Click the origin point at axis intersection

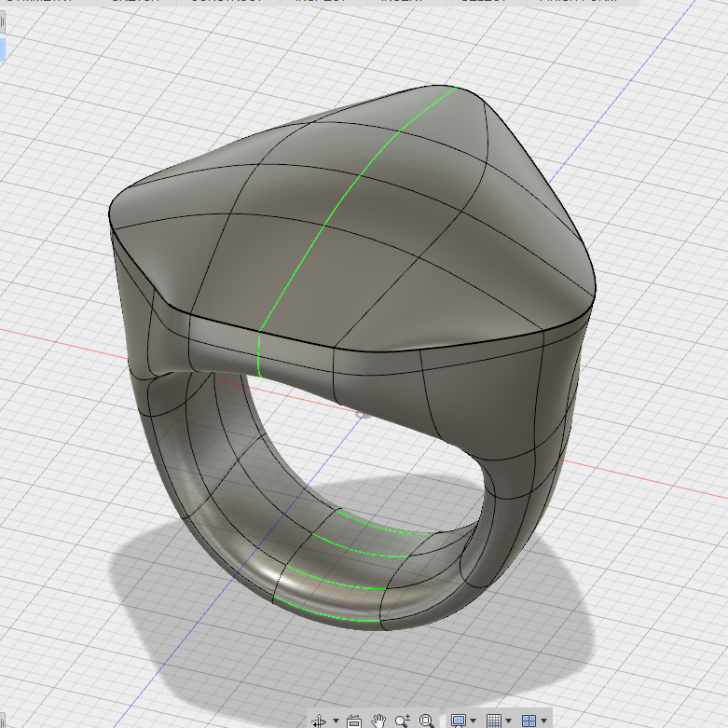[x=364, y=414]
